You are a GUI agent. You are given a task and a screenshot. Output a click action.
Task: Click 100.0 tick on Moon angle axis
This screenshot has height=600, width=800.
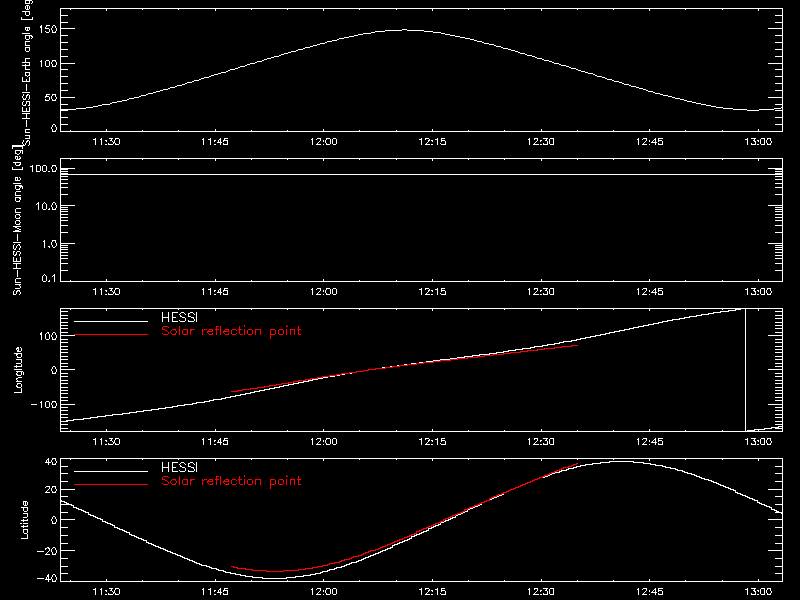pos(43,169)
